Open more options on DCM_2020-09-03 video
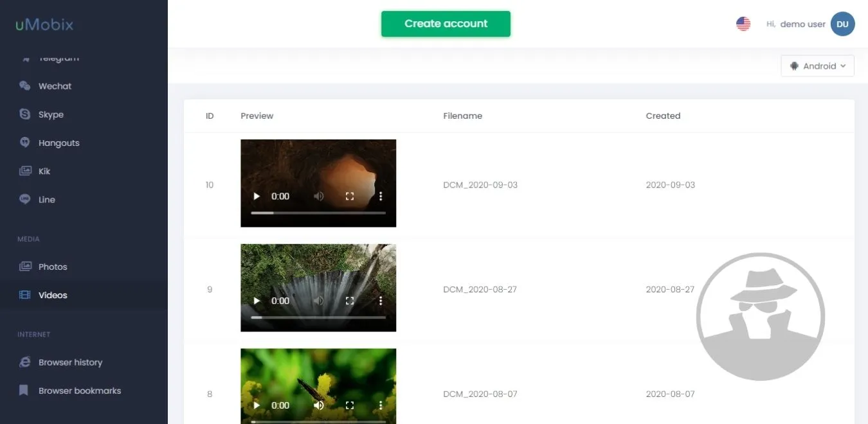Screen dimensions: 868x424 (x=381, y=197)
